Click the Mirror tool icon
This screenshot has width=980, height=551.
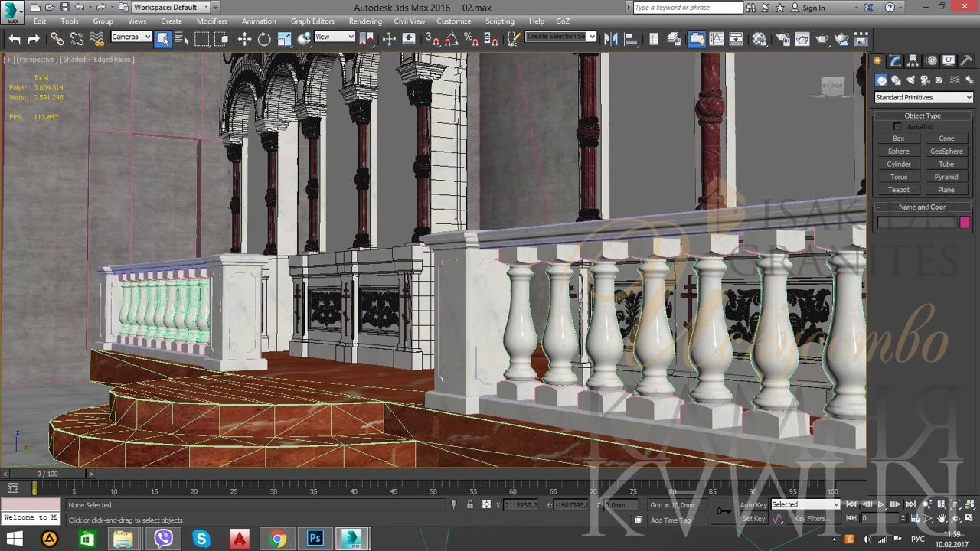click(x=611, y=39)
